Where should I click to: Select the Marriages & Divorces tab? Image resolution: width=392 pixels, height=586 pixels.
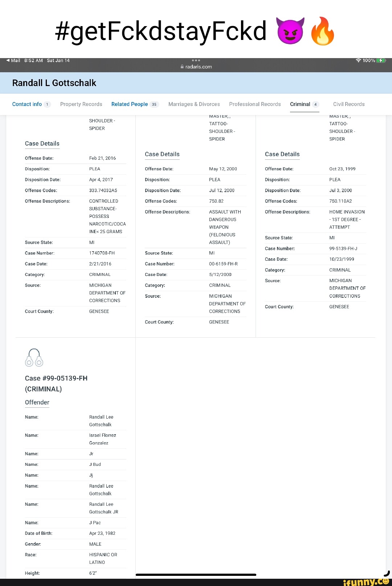pyautogui.click(x=194, y=104)
